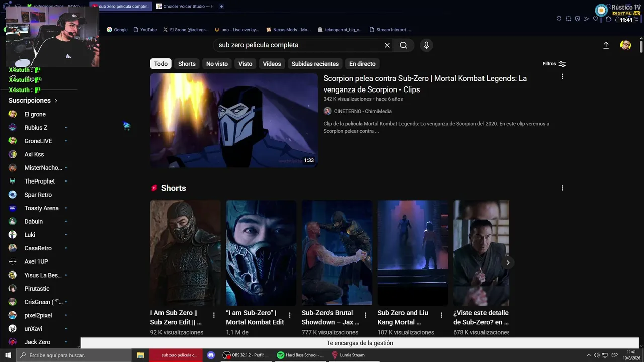
Task: Open CasaRetro subscription channel
Action: click(39, 248)
